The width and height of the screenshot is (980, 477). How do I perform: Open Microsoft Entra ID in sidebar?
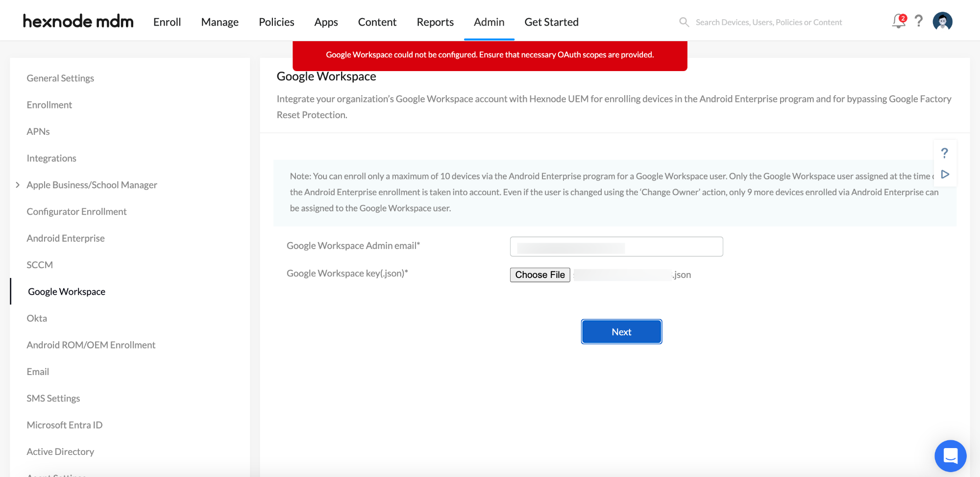point(64,425)
